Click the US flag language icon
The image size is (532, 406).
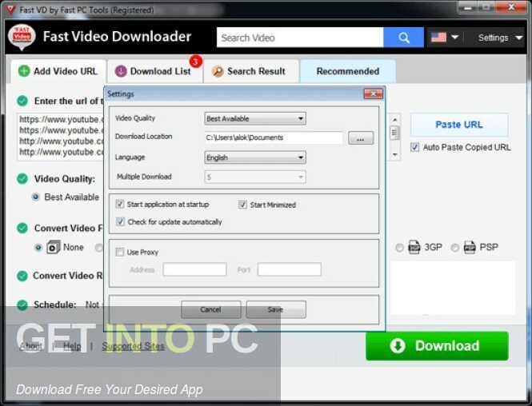pyautogui.click(x=438, y=37)
